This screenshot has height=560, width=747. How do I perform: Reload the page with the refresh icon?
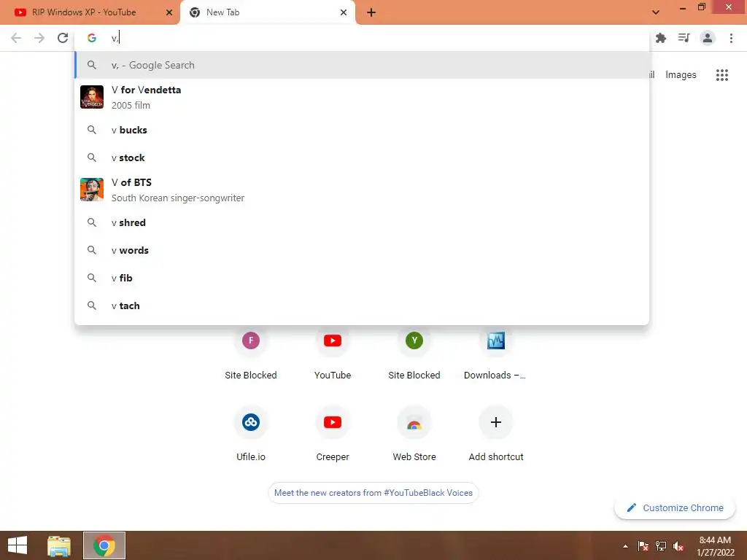click(x=63, y=38)
